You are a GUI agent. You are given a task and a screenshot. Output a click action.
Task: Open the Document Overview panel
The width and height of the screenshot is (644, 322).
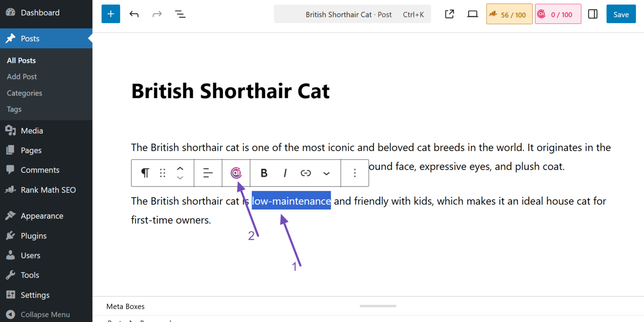(x=180, y=14)
